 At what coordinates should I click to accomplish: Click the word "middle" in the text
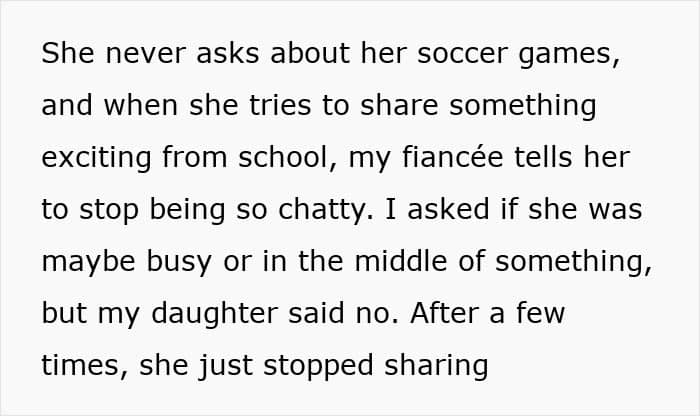(400, 261)
